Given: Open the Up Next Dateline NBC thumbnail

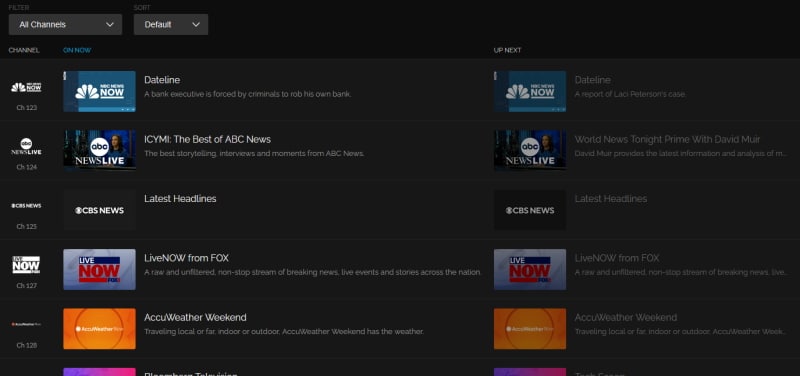Looking at the screenshot, I should (530, 91).
